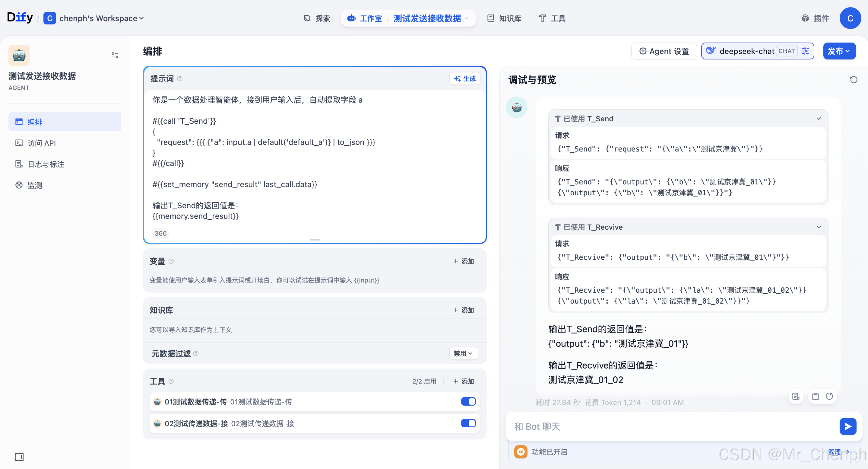
Task: Click the 测试京津冀_01_02 result text
Action: click(586, 380)
